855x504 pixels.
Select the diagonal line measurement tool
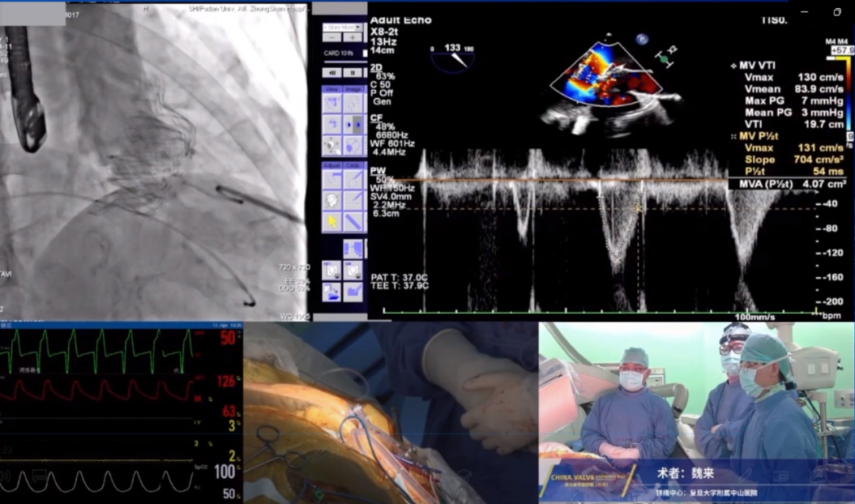354,222
